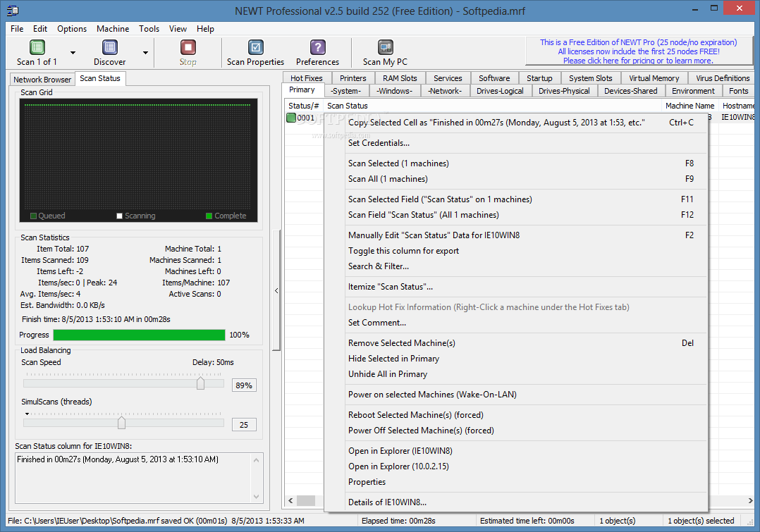Click the Machine Name column header
760x532 pixels.
pyautogui.click(x=689, y=106)
